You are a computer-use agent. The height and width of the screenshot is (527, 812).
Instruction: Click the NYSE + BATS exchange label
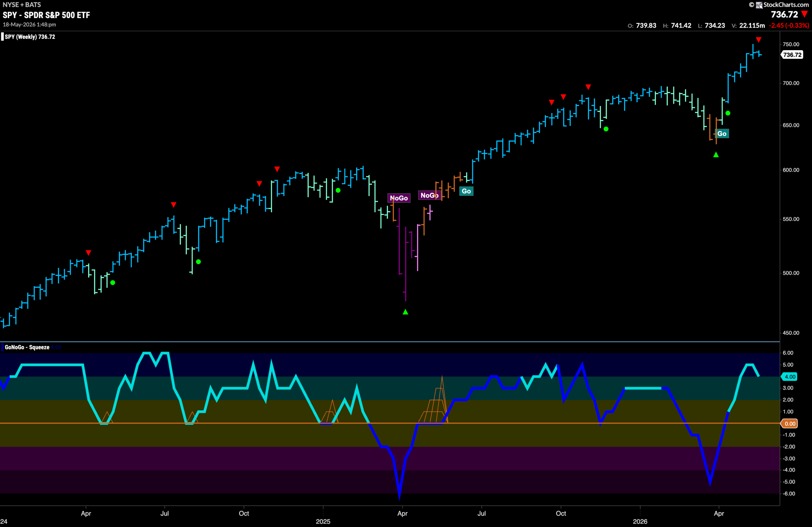(x=22, y=4)
